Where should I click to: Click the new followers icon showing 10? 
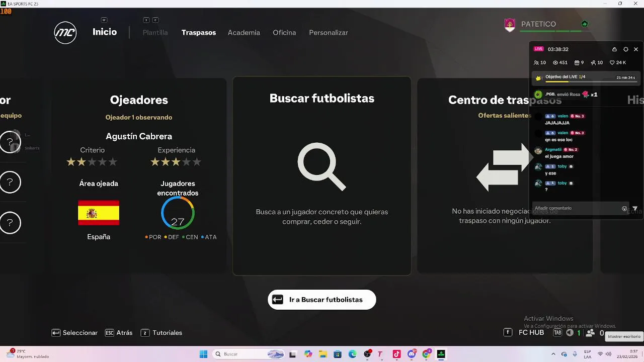tap(597, 63)
